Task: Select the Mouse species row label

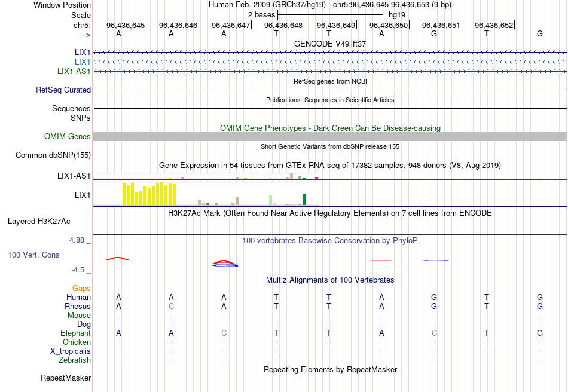Action: pos(79,316)
